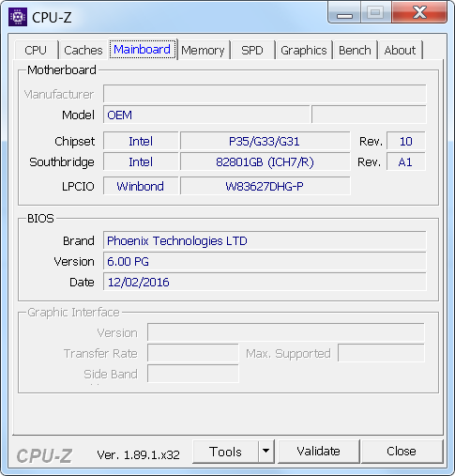Screen dimensions: 455x476
Task: Click the LPCIO vendor Winbond
Action: (141, 186)
